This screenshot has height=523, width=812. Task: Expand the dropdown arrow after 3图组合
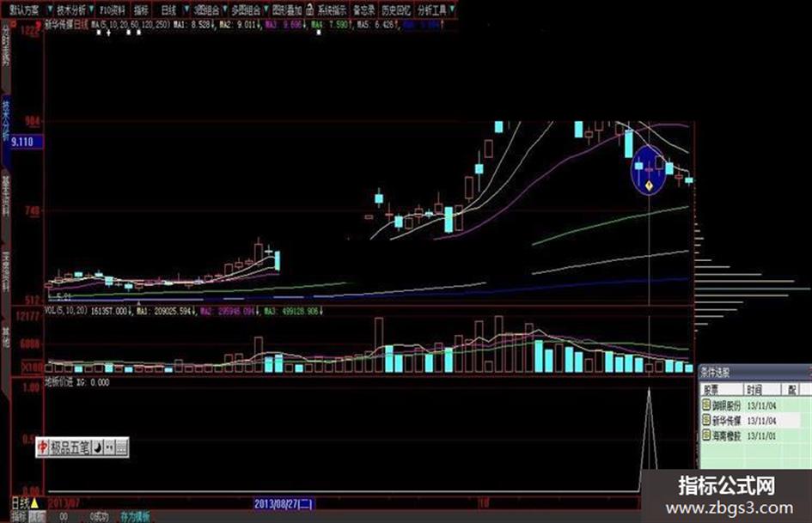(225, 9)
